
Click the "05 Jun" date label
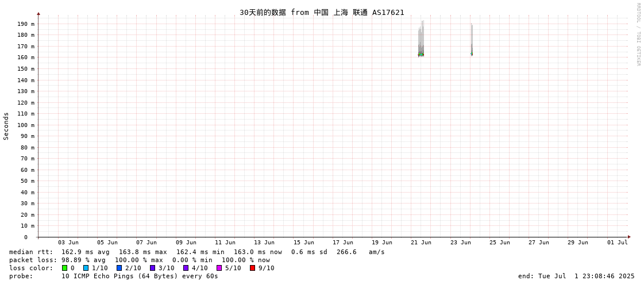[107, 243]
